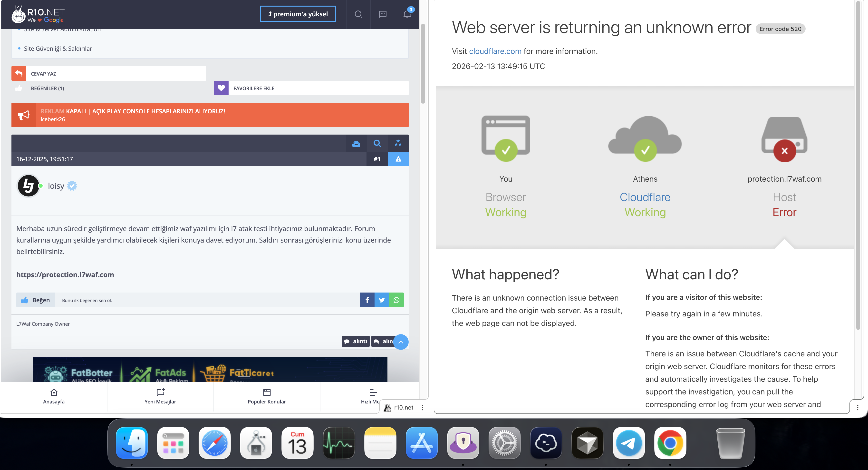Click the premium'a yüksel button

coord(298,14)
